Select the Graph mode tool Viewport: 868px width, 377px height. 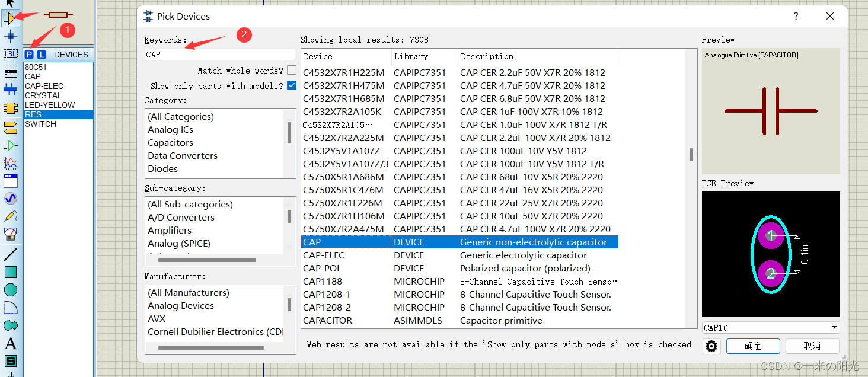pyautogui.click(x=11, y=163)
